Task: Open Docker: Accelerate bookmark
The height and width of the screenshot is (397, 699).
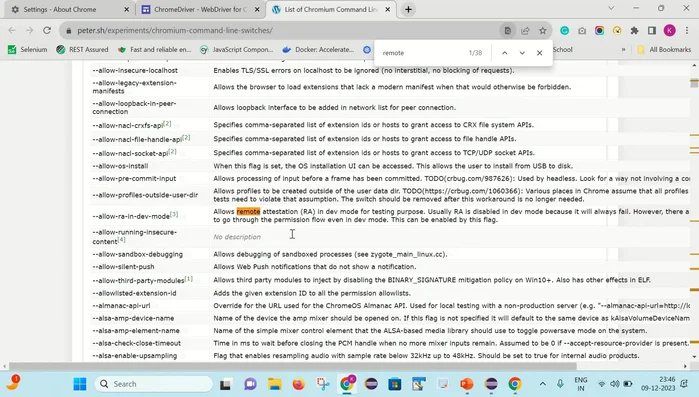Action: point(318,49)
